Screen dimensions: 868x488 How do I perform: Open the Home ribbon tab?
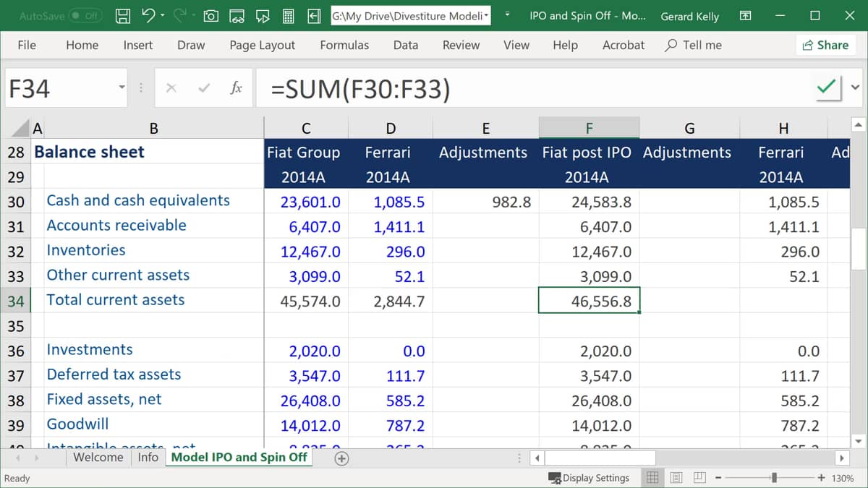point(82,45)
